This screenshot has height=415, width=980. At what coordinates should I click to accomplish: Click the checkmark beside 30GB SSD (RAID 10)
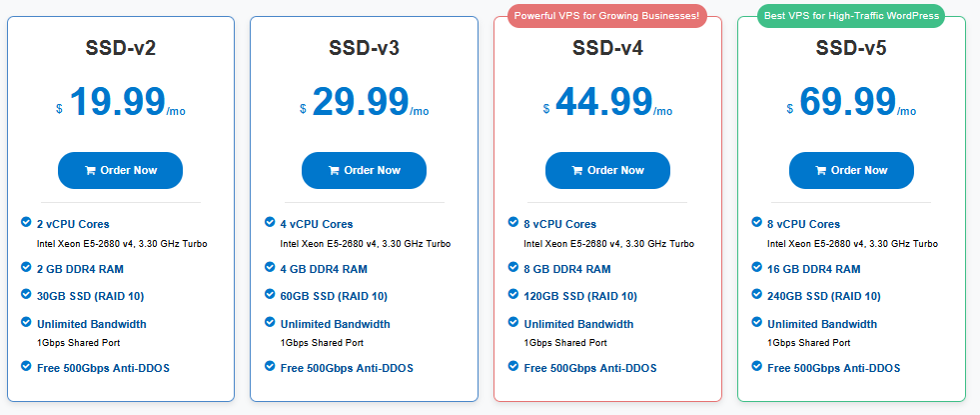click(26, 295)
